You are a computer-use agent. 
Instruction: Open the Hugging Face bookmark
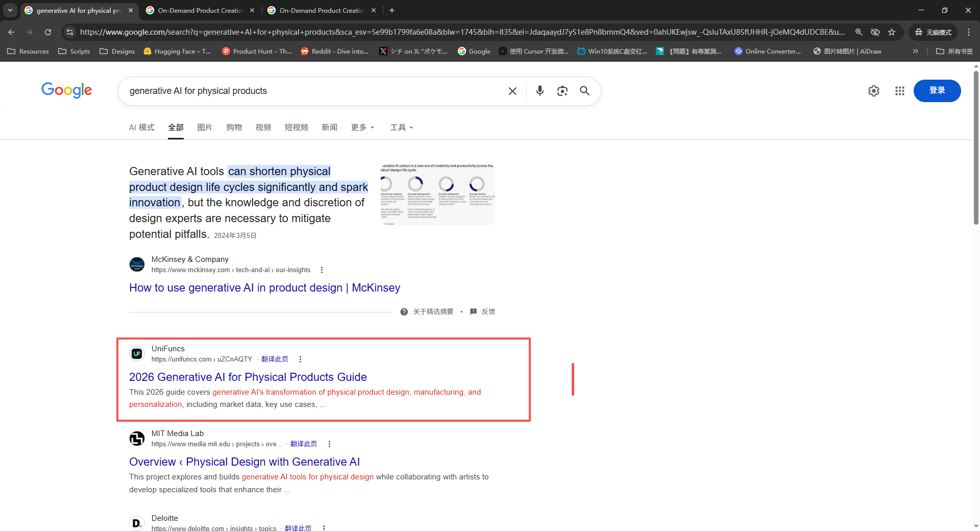click(177, 51)
